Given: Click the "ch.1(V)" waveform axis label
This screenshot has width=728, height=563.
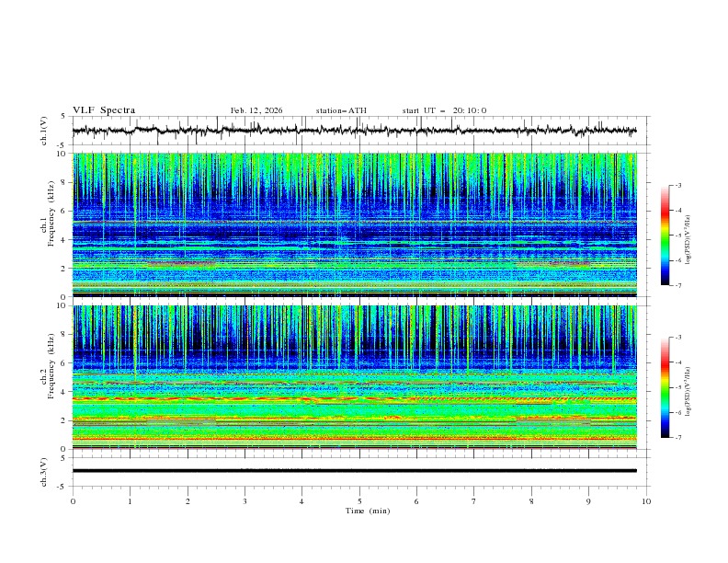Looking at the screenshot, I should tap(44, 131).
